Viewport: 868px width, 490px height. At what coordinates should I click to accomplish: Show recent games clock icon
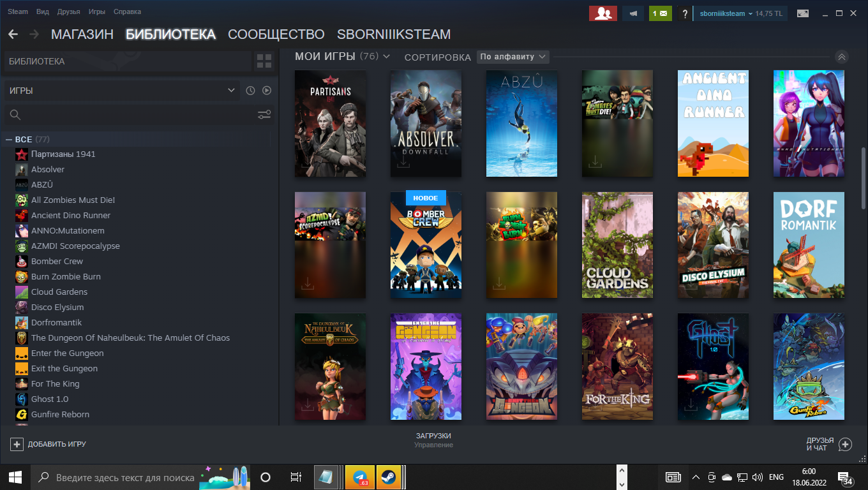point(250,91)
